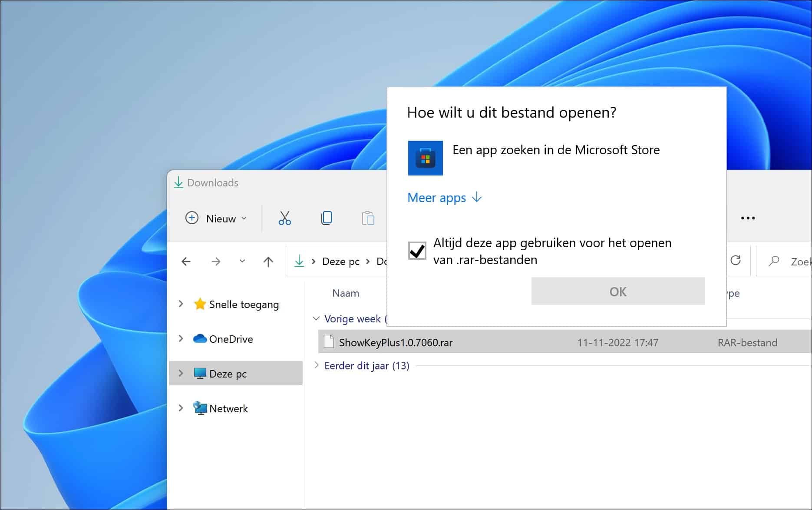Expand the OneDrive sidebar entry
Image resolution: width=812 pixels, height=510 pixels.
click(x=181, y=339)
